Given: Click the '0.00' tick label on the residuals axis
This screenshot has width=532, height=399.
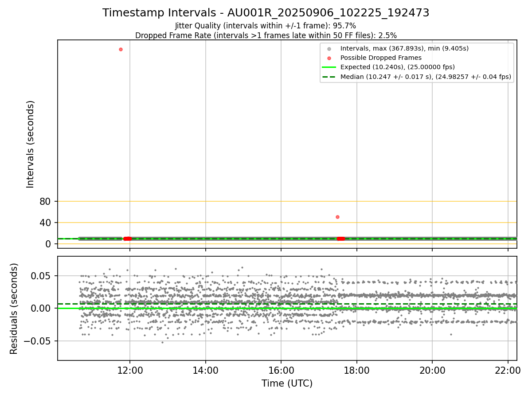Looking at the screenshot, I should pyautogui.click(x=42, y=308).
